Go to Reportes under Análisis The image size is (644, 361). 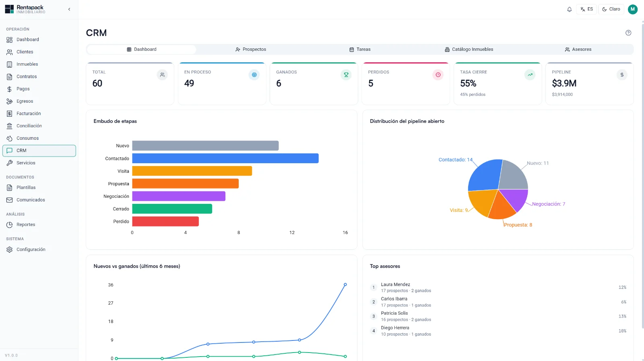point(39,225)
